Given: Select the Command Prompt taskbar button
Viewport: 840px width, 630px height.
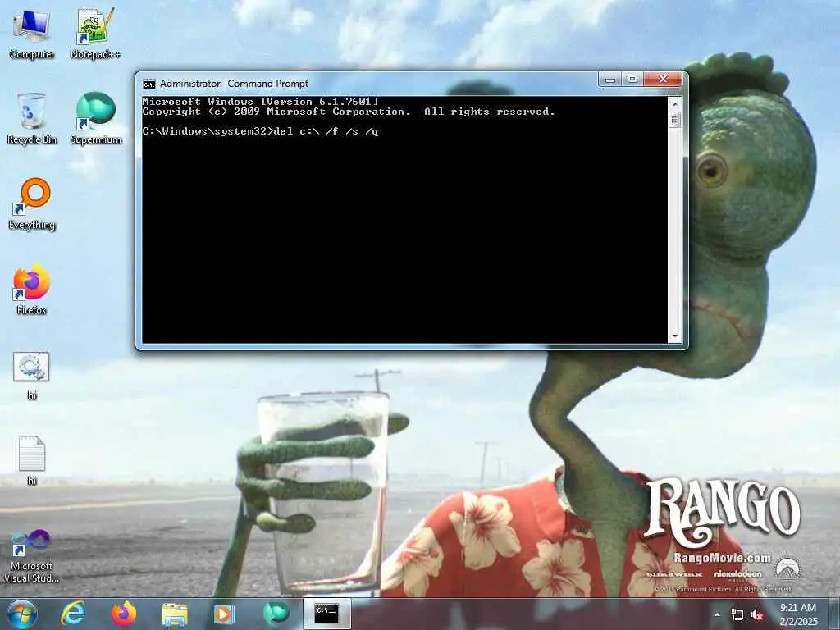Looking at the screenshot, I should (326, 614).
